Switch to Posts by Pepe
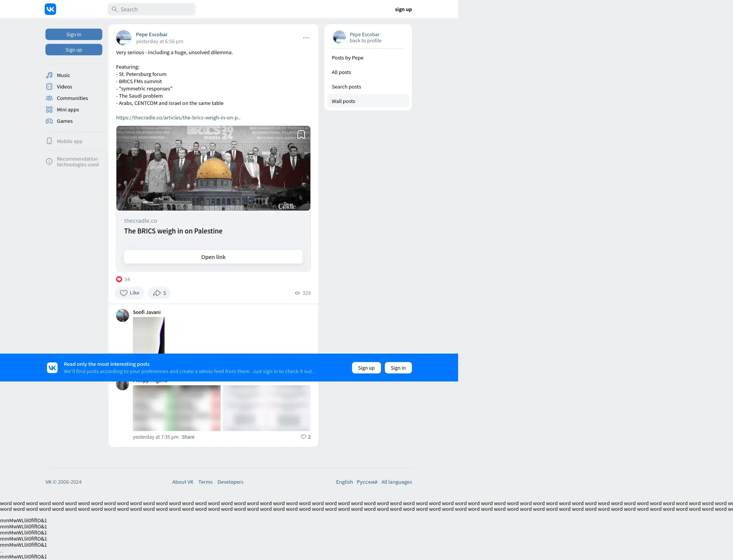Viewport: 733px width, 560px height. coord(347,58)
